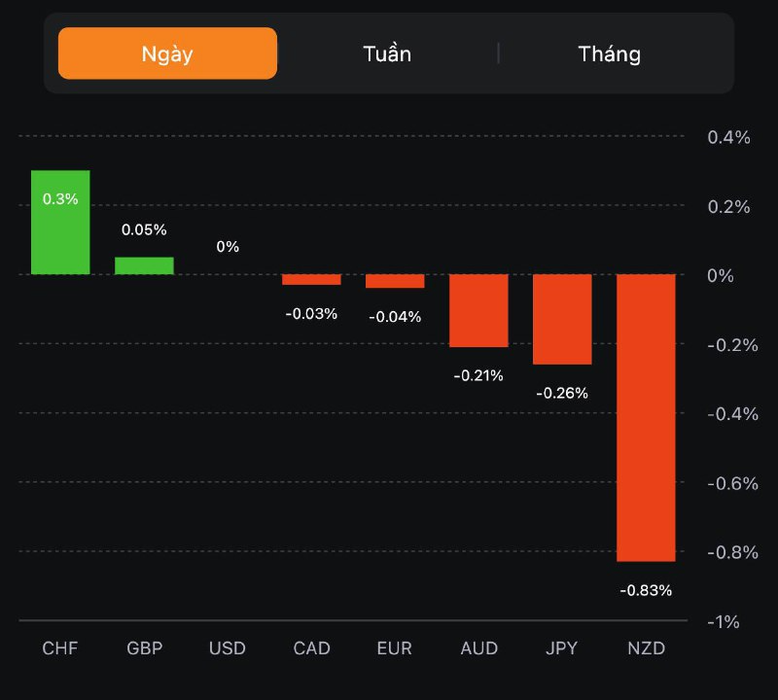
Task: Click the GBP currency label
Action: (144, 648)
